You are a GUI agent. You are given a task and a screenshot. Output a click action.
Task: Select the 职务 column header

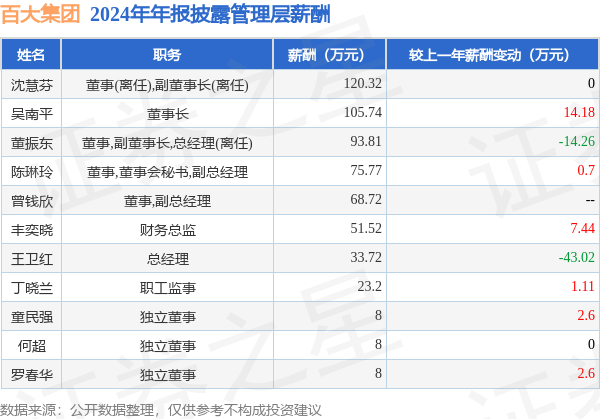167,55
